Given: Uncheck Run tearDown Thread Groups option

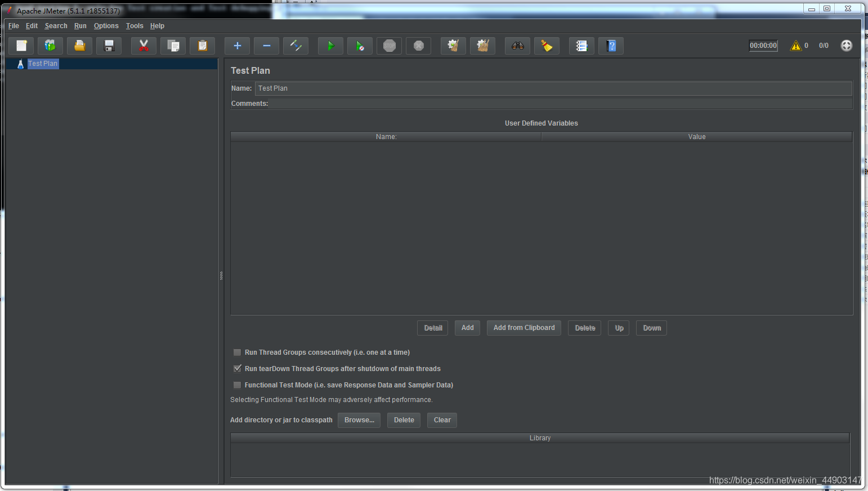Looking at the screenshot, I should pos(238,369).
